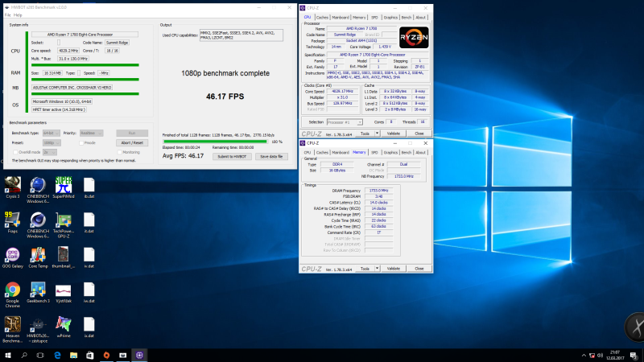Select the thumbnail_ image file icon
This screenshot has width=644, height=362.
pos(64,257)
